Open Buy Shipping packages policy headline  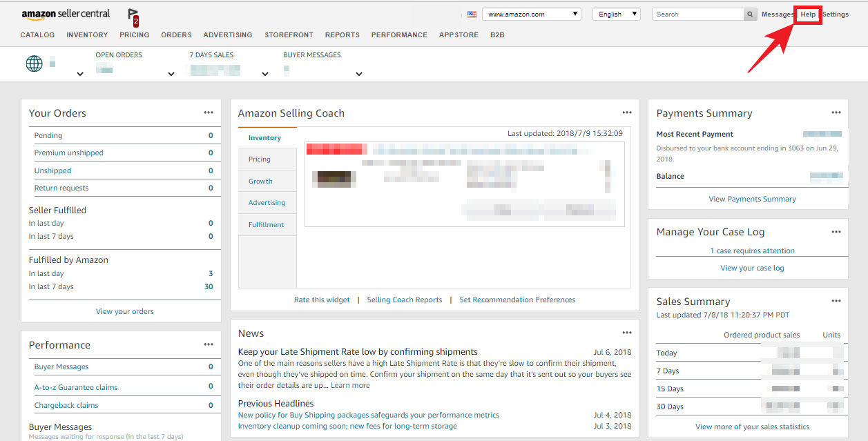pos(369,415)
